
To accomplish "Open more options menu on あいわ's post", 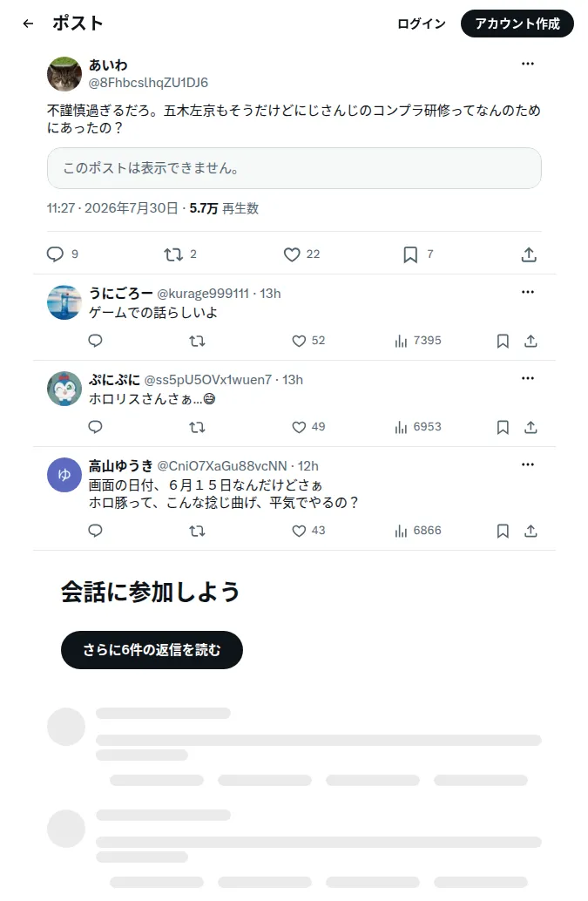I will tap(528, 64).
